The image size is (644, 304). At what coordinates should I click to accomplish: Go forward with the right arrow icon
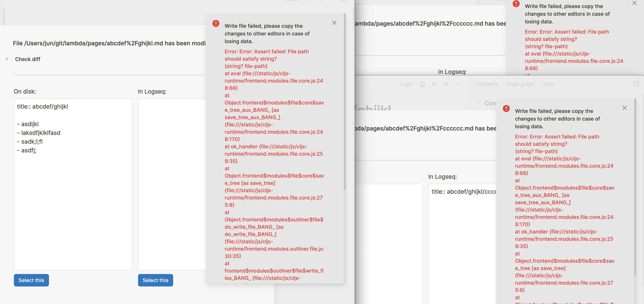tap(446, 84)
